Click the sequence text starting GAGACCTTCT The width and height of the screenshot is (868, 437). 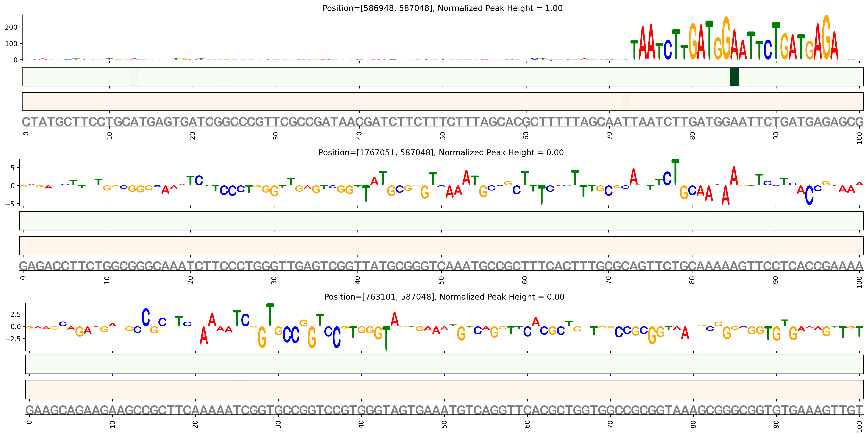(441, 266)
